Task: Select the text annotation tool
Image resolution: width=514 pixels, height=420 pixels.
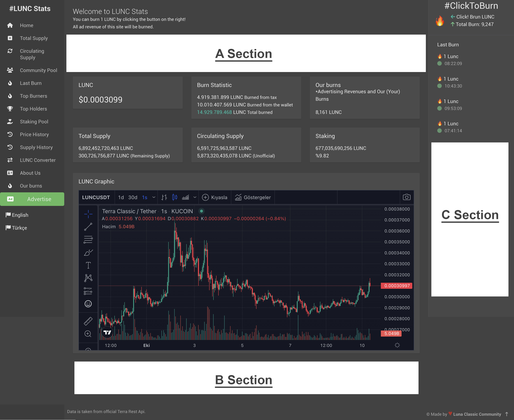Action: pyautogui.click(x=88, y=265)
